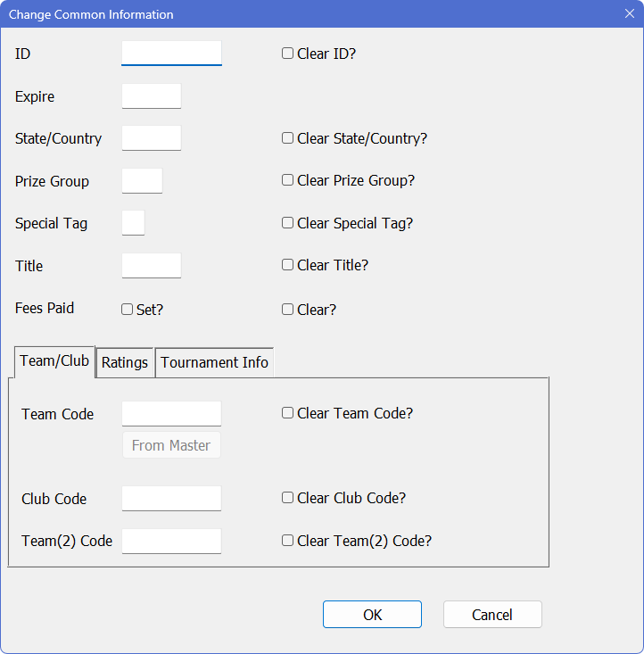Toggle the Clear Team(2) Code? checkbox
The image size is (644, 654).
288,540
